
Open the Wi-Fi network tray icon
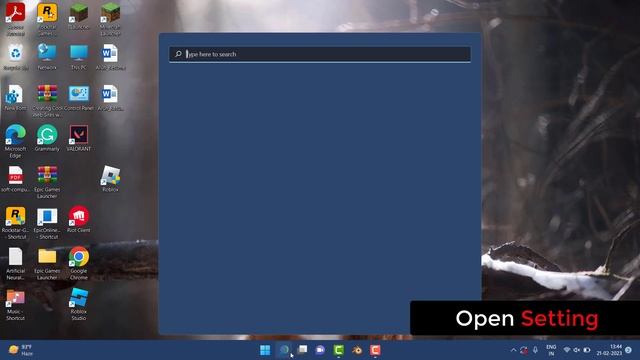(x=567, y=350)
